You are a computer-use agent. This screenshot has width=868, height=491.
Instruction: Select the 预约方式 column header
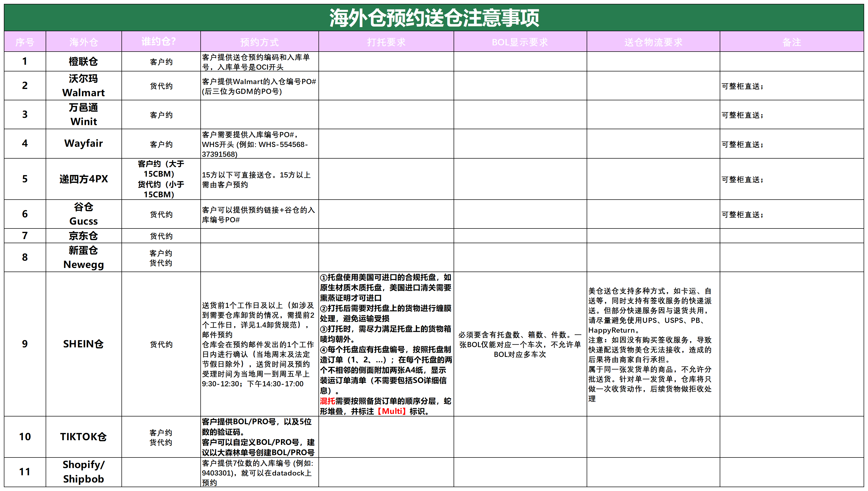[x=259, y=42]
